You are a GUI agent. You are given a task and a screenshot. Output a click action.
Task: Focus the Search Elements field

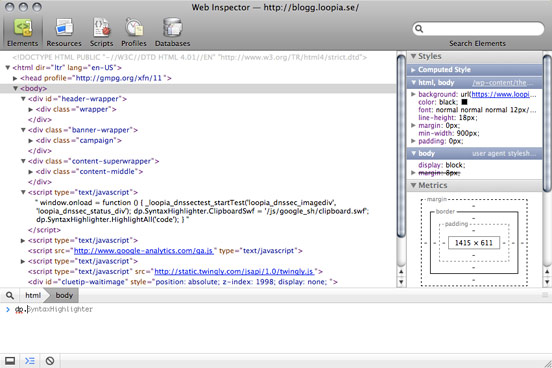click(478, 29)
